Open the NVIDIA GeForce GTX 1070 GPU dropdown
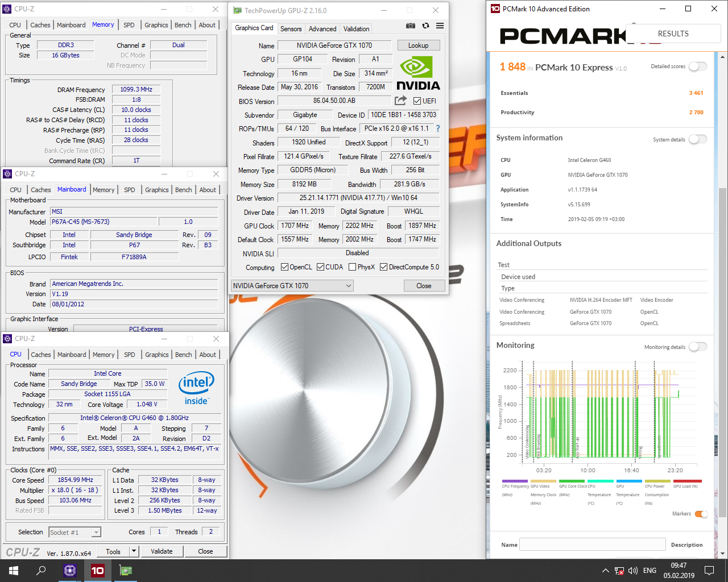This screenshot has width=728, height=582. click(x=292, y=285)
